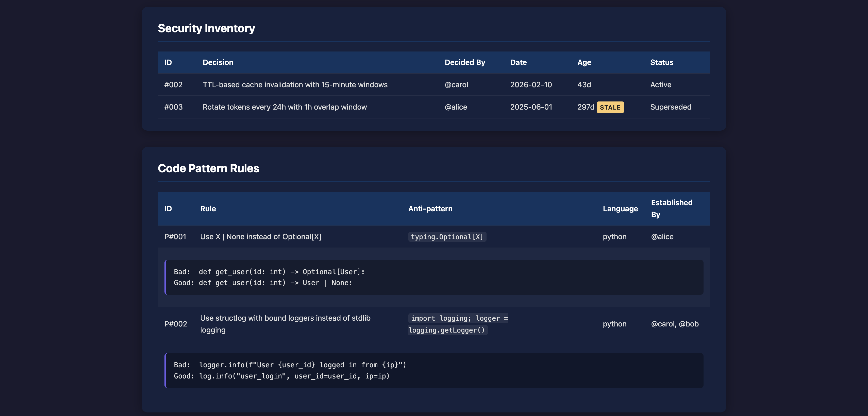Screen dimensions: 868x416
Task: Click the Decided By column header
Action: tap(465, 62)
